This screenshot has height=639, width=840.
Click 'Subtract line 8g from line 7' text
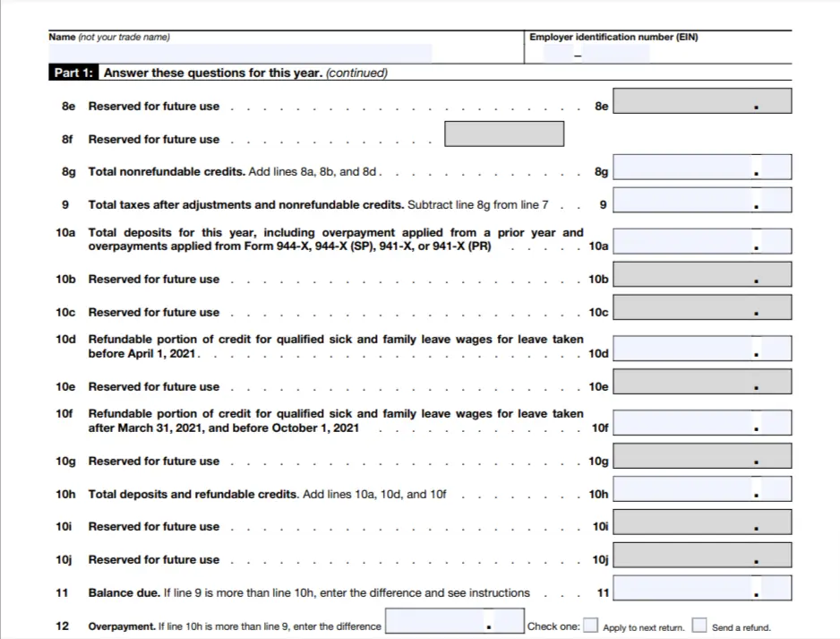click(478, 204)
